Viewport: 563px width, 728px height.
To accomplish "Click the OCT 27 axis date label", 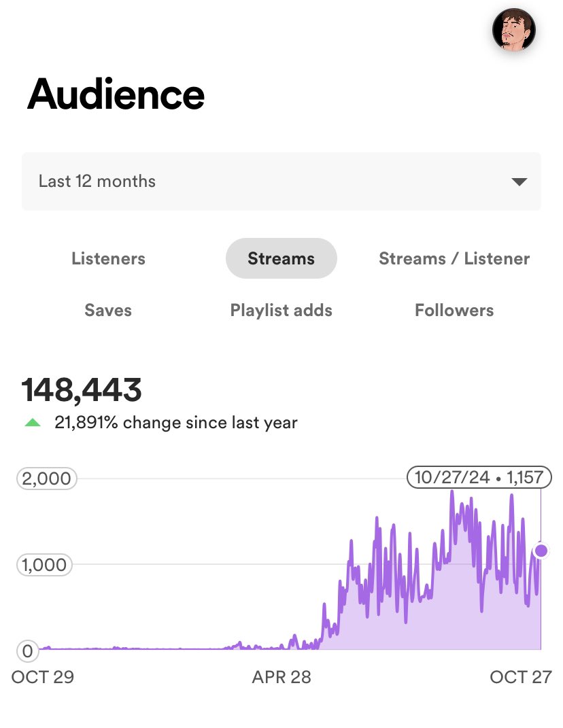I will [x=521, y=678].
